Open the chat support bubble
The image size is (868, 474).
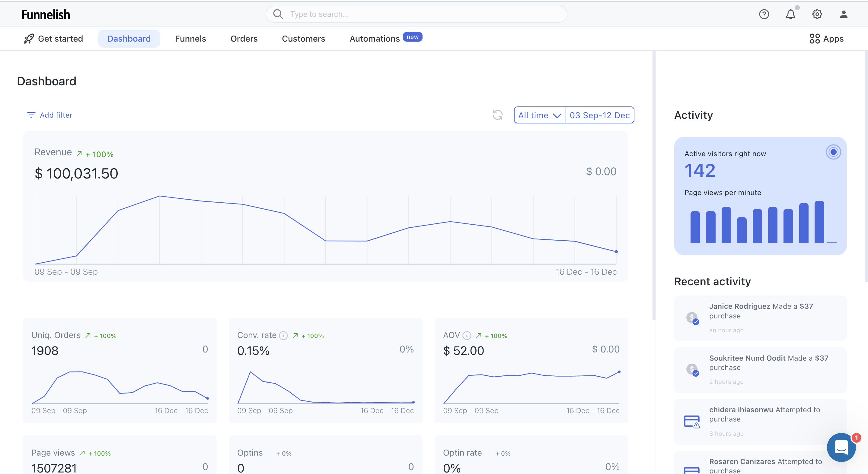click(841, 447)
